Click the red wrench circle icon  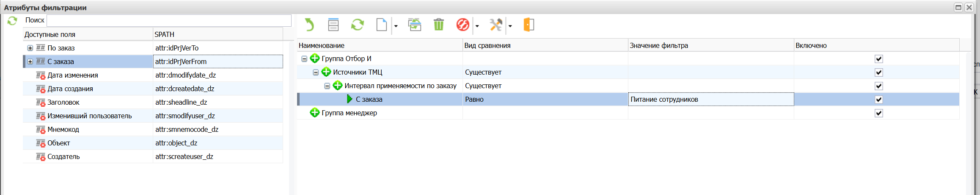click(x=462, y=25)
